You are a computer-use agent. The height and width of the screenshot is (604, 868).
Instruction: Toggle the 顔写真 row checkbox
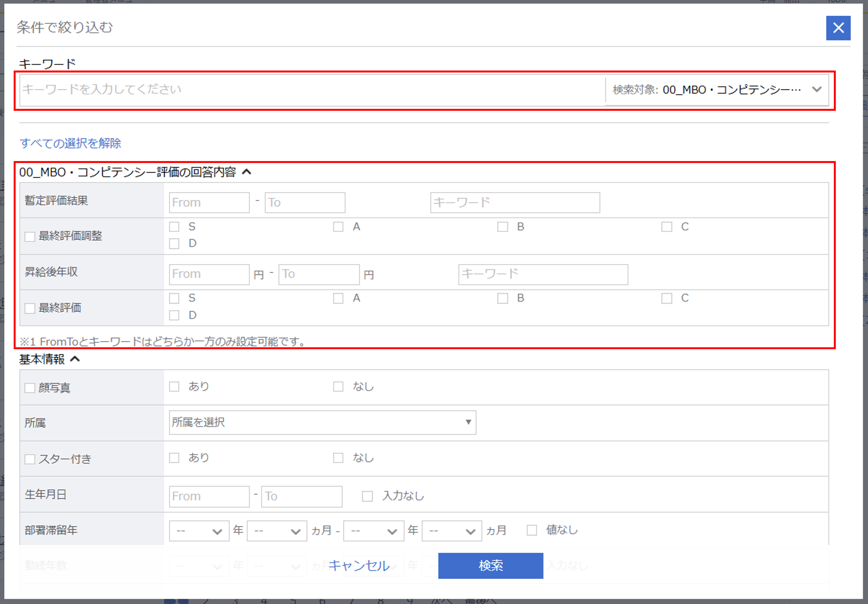pyautogui.click(x=30, y=388)
